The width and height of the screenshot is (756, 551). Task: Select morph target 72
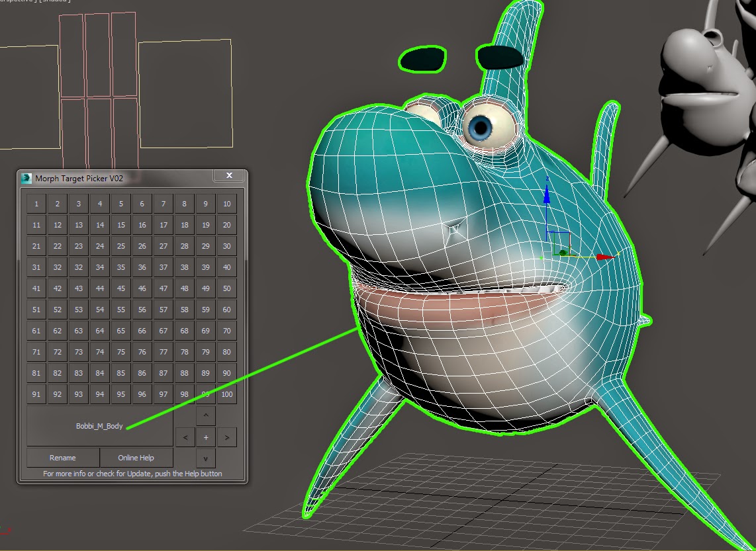tap(58, 352)
